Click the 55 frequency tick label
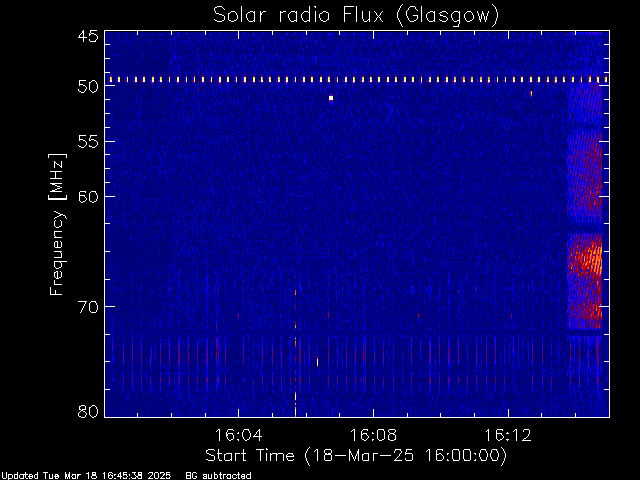Image resolution: width=640 pixels, height=480 pixels. (88, 142)
